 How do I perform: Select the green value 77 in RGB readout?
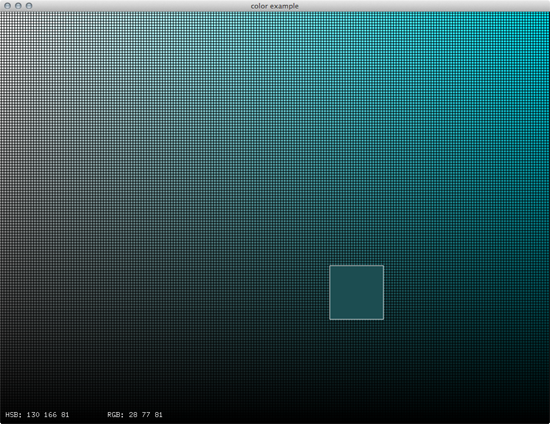tap(146, 415)
